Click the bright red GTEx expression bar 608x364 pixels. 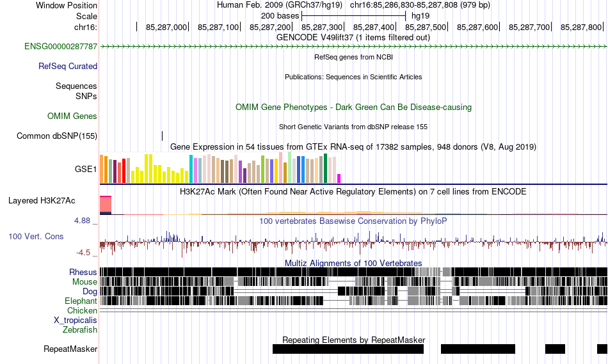[124, 171]
